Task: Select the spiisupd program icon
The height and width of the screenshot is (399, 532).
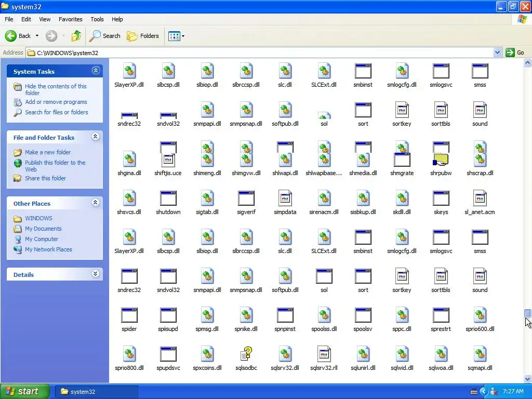Action: pos(168,315)
